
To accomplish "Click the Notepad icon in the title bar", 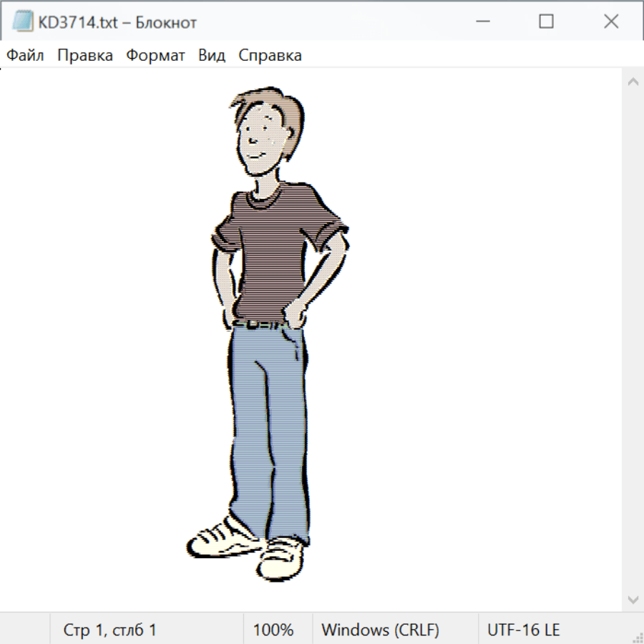I will (x=22, y=21).
